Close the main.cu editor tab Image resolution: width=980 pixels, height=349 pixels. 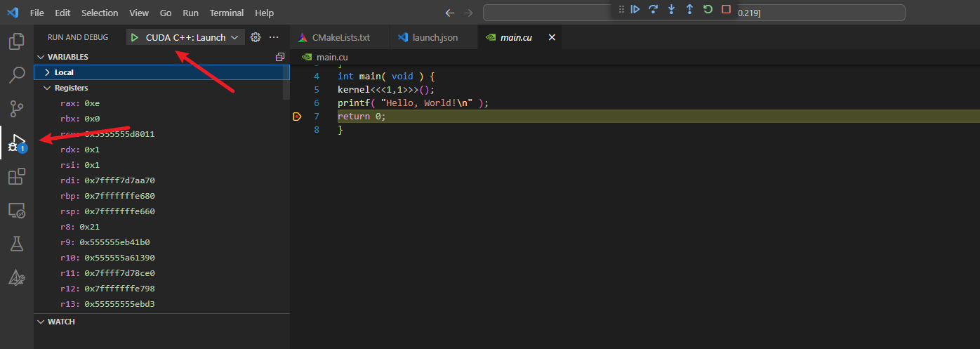coord(552,37)
